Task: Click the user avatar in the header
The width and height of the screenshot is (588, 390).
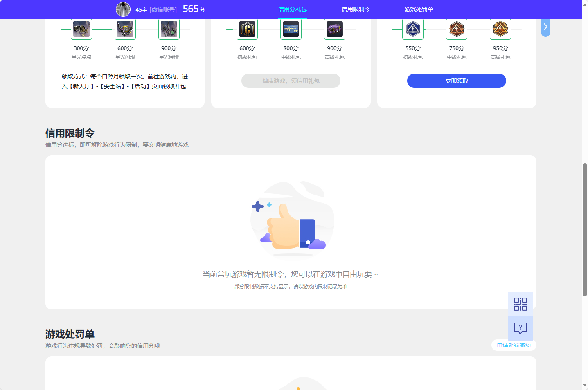Action: tap(123, 9)
